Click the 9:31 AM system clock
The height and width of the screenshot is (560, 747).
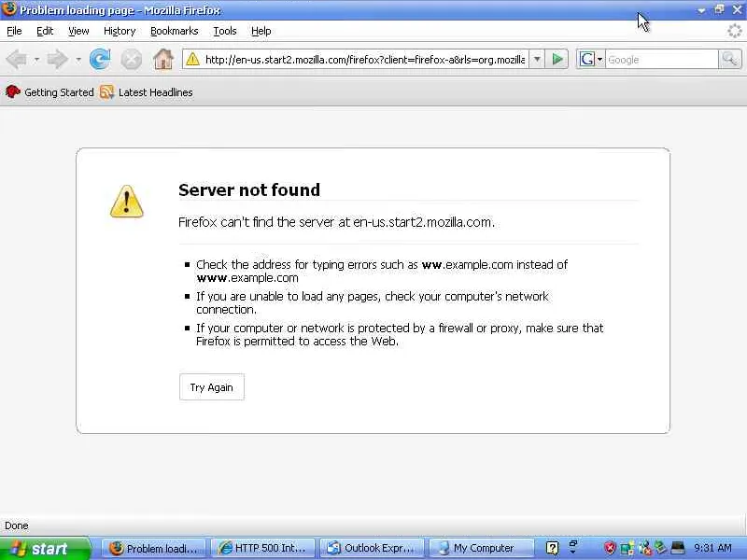pyautogui.click(x=712, y=548)
